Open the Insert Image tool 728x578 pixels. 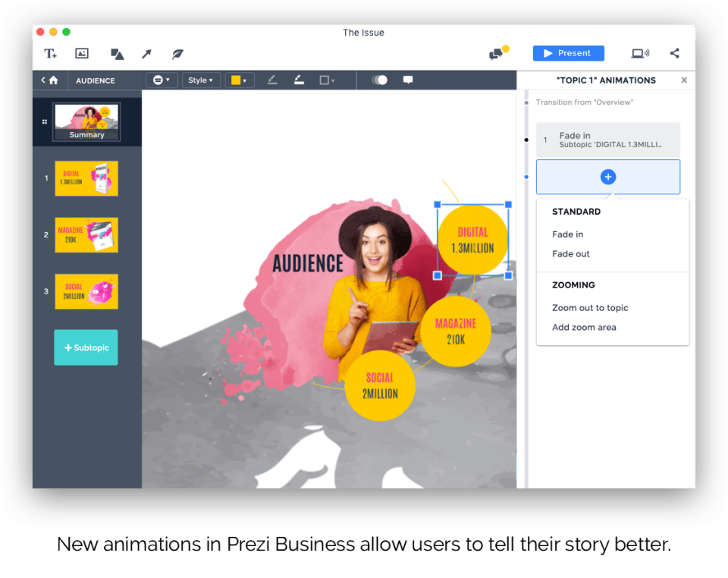81,53
